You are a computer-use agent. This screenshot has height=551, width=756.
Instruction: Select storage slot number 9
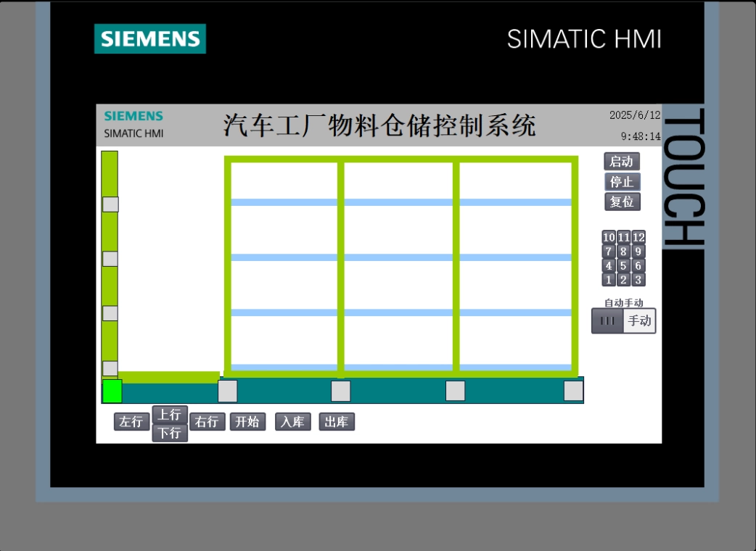tap(638, 252)
